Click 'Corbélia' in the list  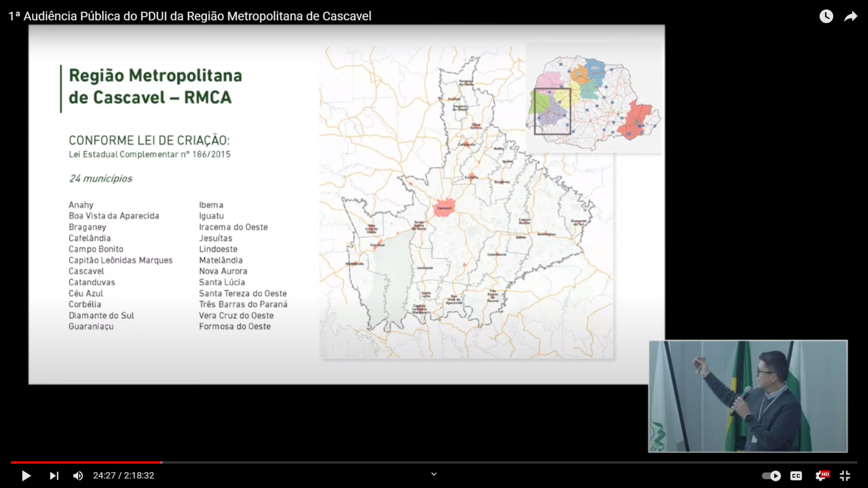[x=85, y=304]
